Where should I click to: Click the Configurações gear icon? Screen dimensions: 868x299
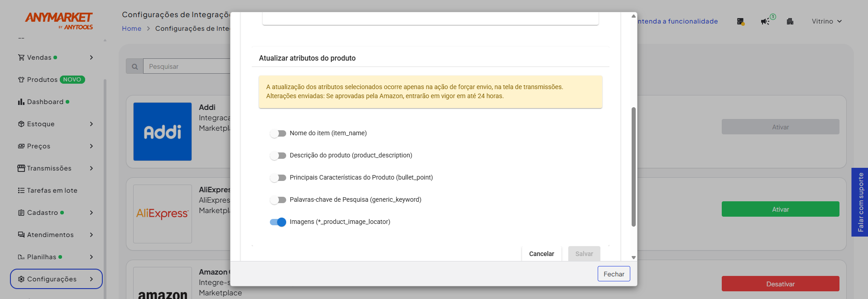tap(21, 279)
